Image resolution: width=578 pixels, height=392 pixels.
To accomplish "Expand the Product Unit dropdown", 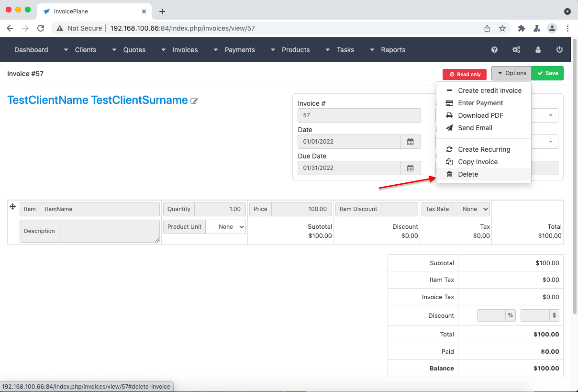I will click(225, 227).
